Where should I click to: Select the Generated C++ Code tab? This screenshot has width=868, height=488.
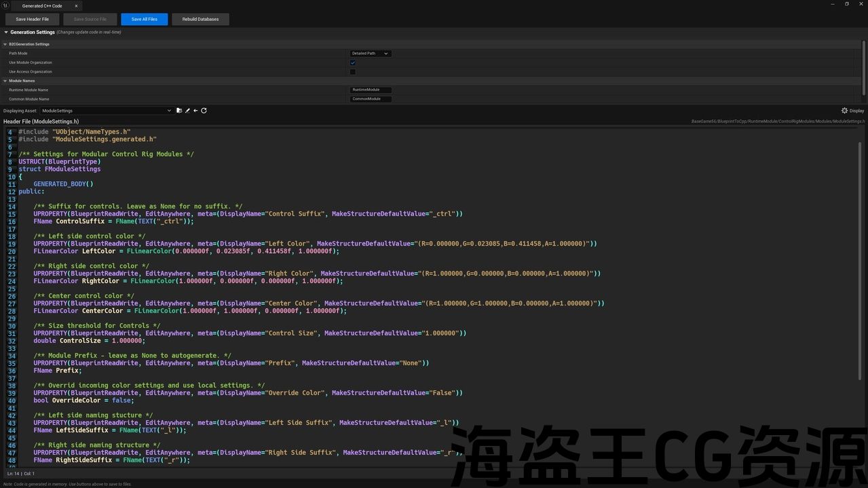pos(42,6)
